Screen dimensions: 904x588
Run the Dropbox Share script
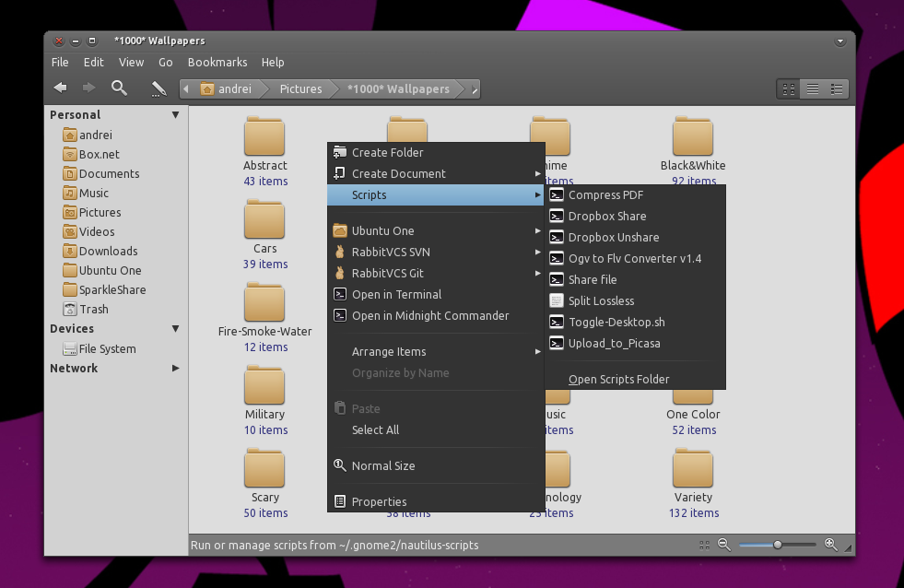pos(635,217)
